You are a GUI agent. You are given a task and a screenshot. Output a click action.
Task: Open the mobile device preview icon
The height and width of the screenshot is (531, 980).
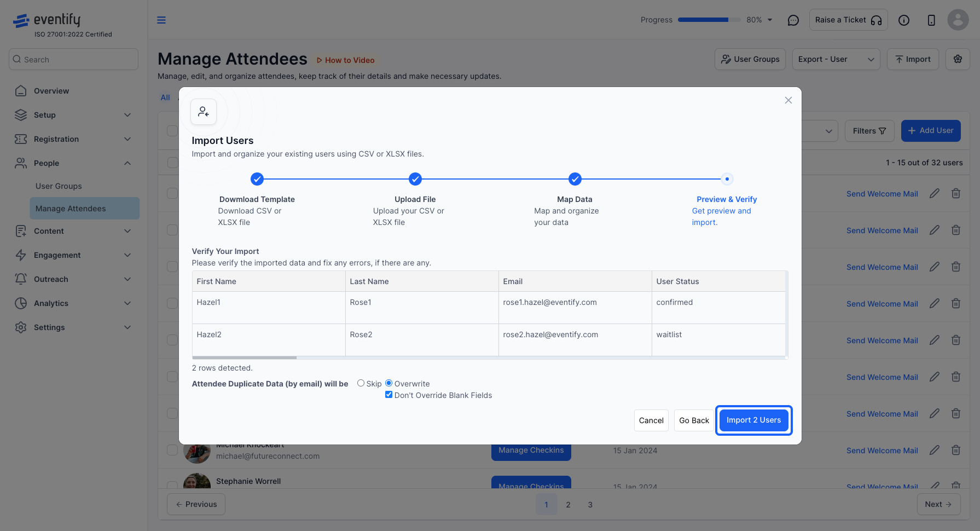pos(931,20)
